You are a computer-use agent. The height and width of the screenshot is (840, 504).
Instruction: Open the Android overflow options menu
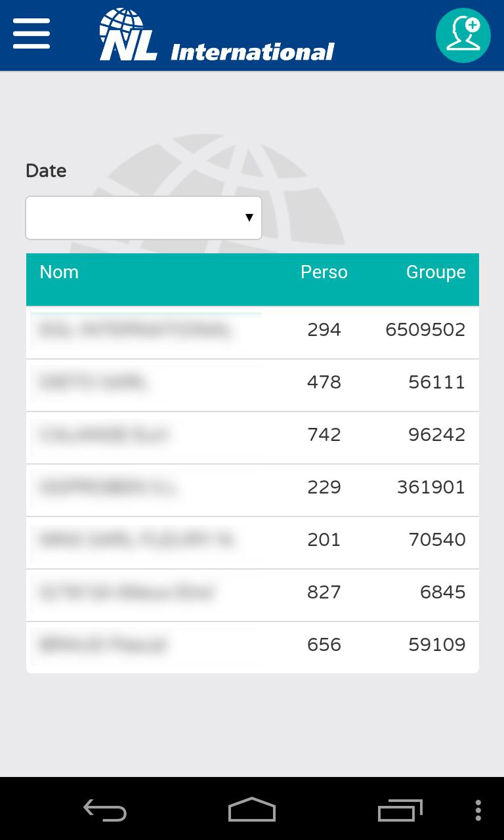tap(478, 810)
